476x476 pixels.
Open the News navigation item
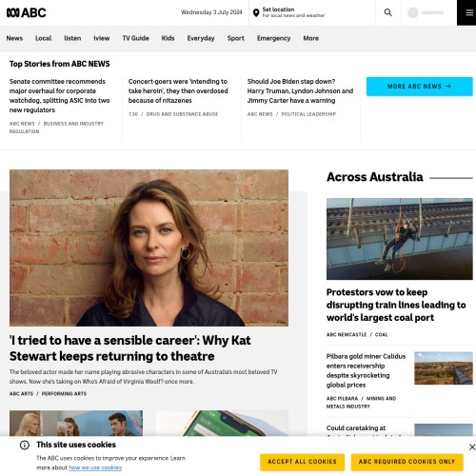pos(14,38)
